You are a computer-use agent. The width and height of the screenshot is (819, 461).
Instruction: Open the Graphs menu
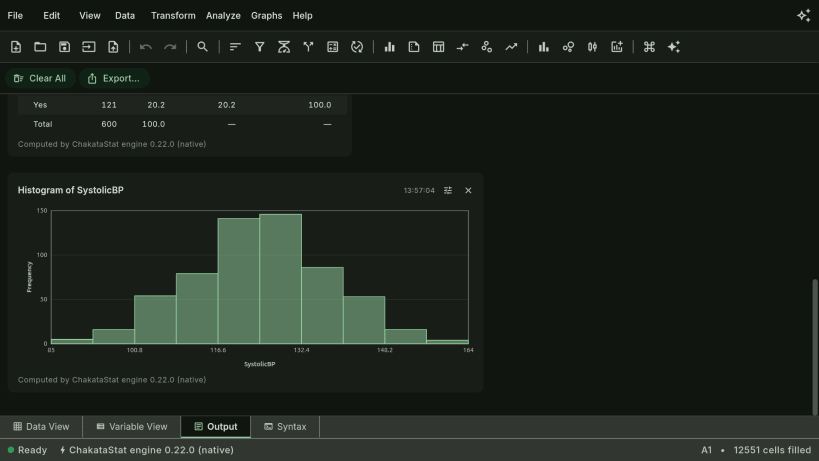tap(266, 16)
